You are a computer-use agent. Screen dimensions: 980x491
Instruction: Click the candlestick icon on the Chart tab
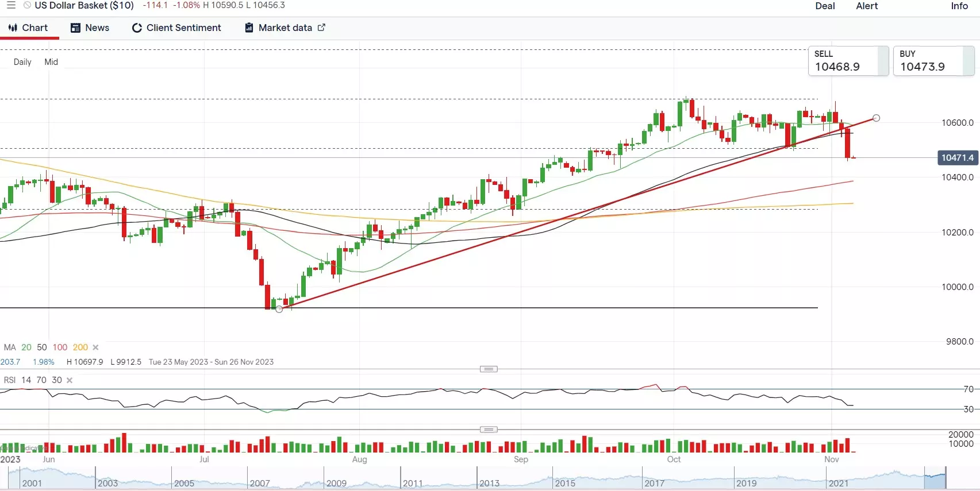tap(13, 28)
